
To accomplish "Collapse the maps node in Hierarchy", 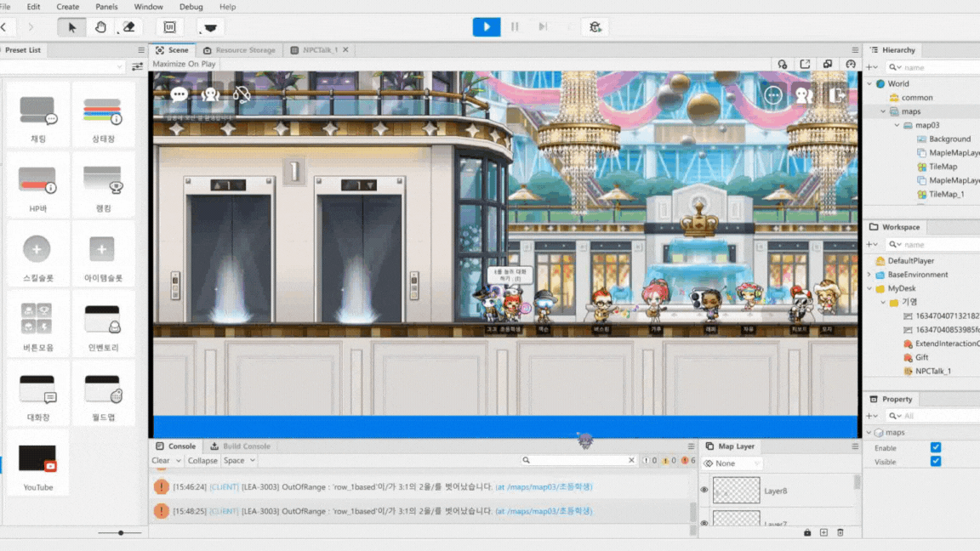I will click(x=883, y=111).
